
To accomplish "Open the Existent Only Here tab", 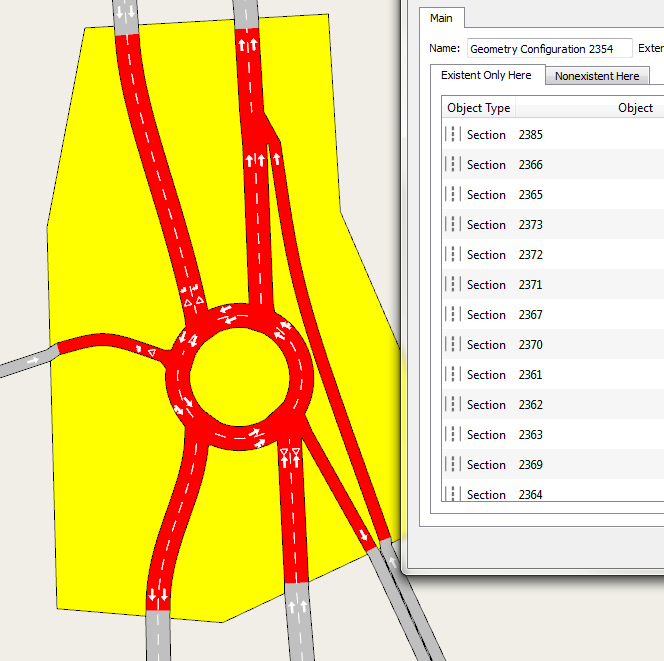I will click(x=486, y=76).
